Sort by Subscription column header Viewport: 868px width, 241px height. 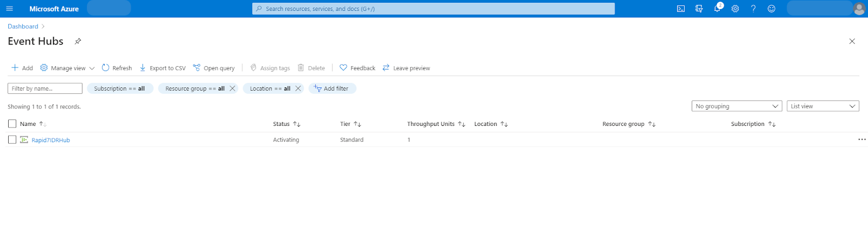[753, 124]
